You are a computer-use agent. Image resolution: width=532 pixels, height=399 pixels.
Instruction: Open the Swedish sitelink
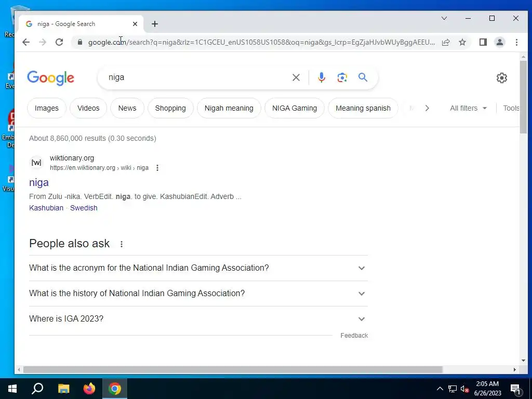(84, 208)
